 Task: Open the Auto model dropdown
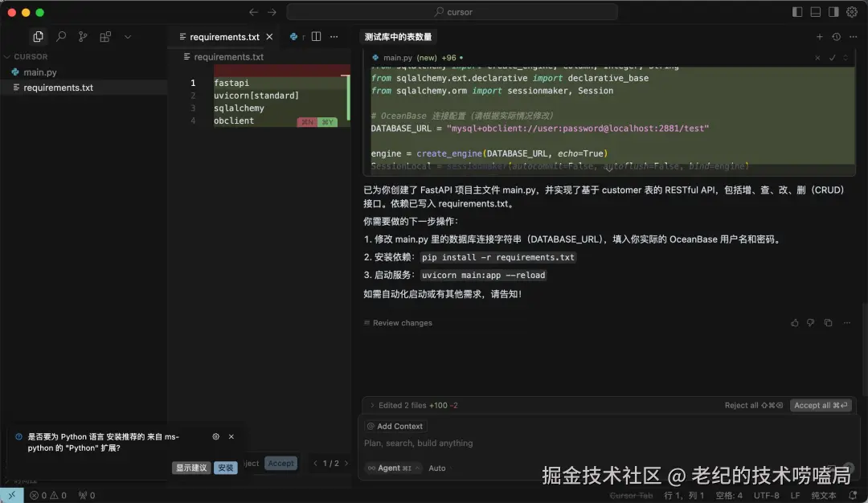click(440, 468)
